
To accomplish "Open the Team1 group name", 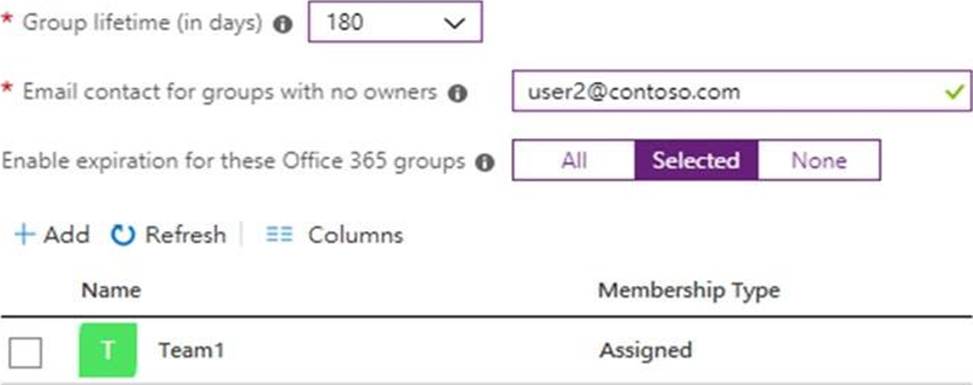I will 191,350.
